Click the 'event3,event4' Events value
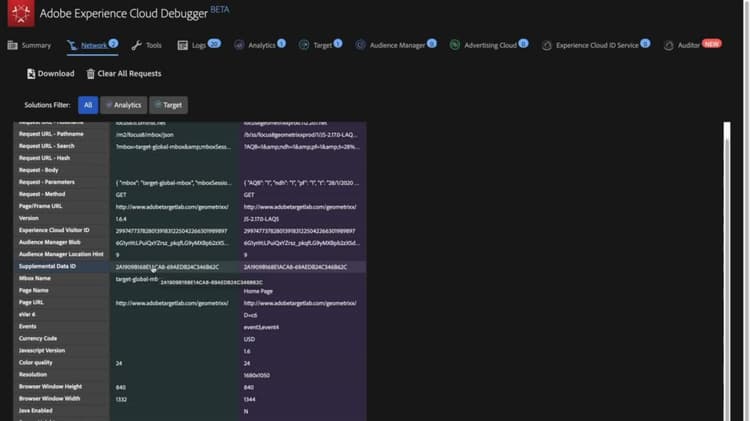This screenshot has height=421, width=750. click(261, 327)
